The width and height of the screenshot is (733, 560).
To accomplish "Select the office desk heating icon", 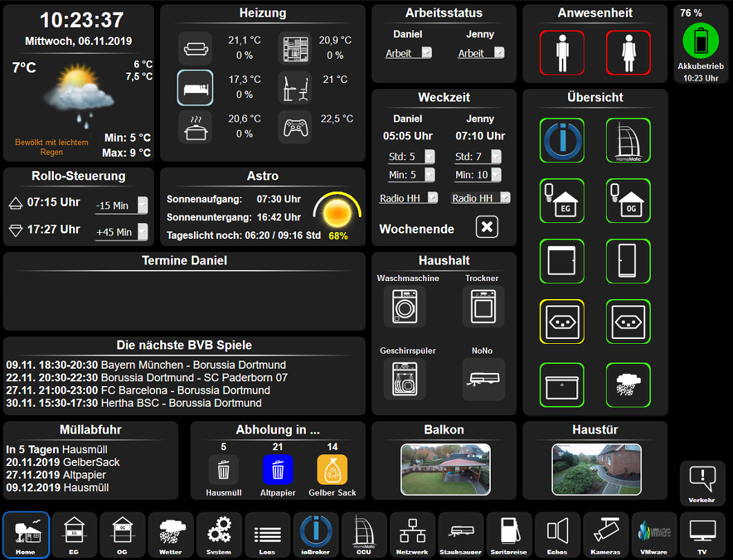I will coord(295,88).
